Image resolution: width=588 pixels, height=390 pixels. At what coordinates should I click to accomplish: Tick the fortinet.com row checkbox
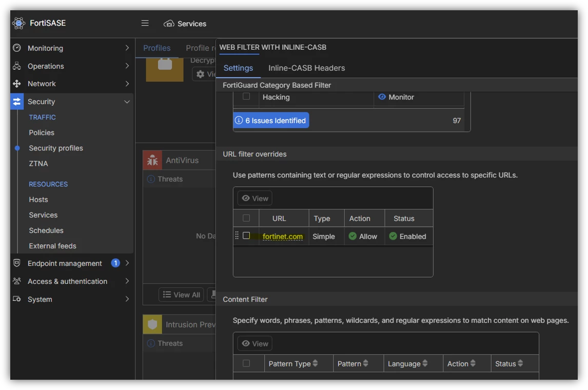(x=246, y=236)
